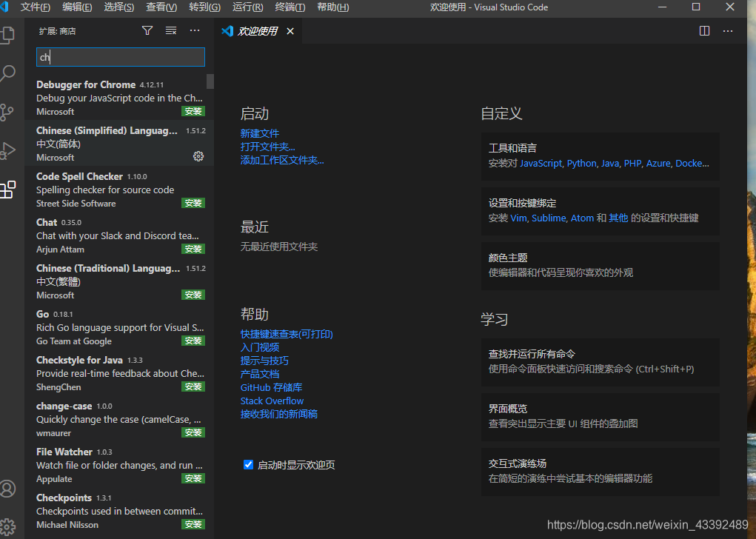756x539 pixels.
Task: Click 打开文件夹... link
Action: [267, 147]
